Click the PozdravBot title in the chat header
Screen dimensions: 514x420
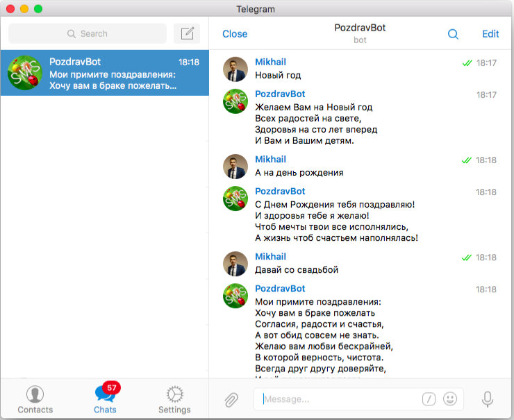(x=360, y=28)
